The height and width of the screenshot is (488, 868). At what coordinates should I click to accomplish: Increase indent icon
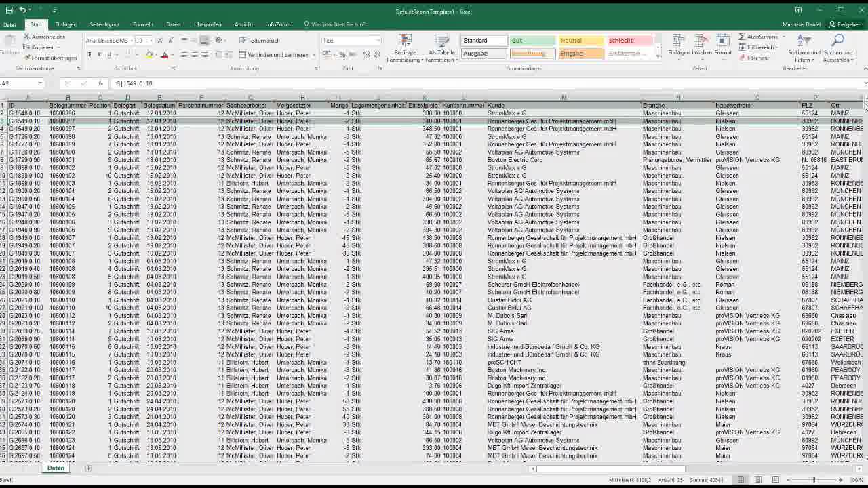pyautogui.click(x=229, y=54)
